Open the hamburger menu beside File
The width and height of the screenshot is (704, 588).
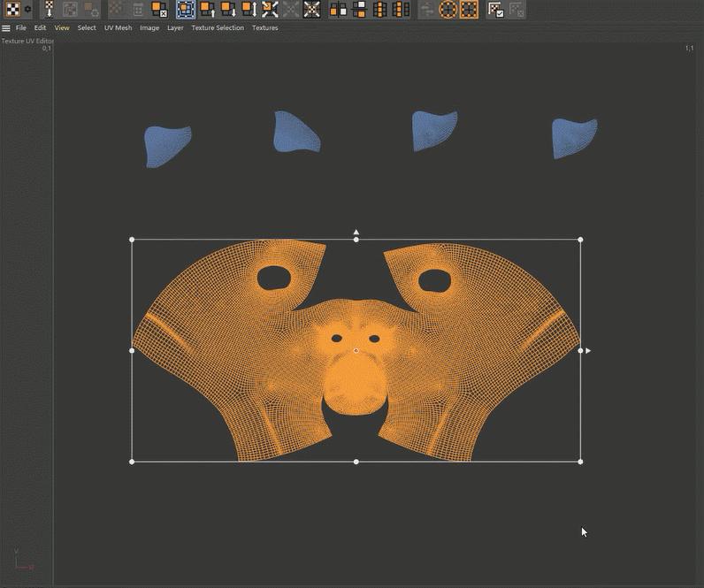click(x=6, y=27)
